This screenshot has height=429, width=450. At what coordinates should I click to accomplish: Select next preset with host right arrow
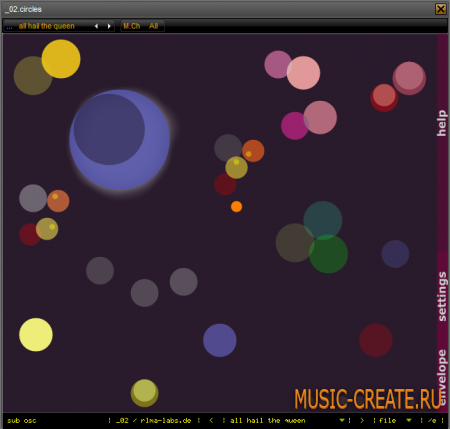(x=109, y=26)
